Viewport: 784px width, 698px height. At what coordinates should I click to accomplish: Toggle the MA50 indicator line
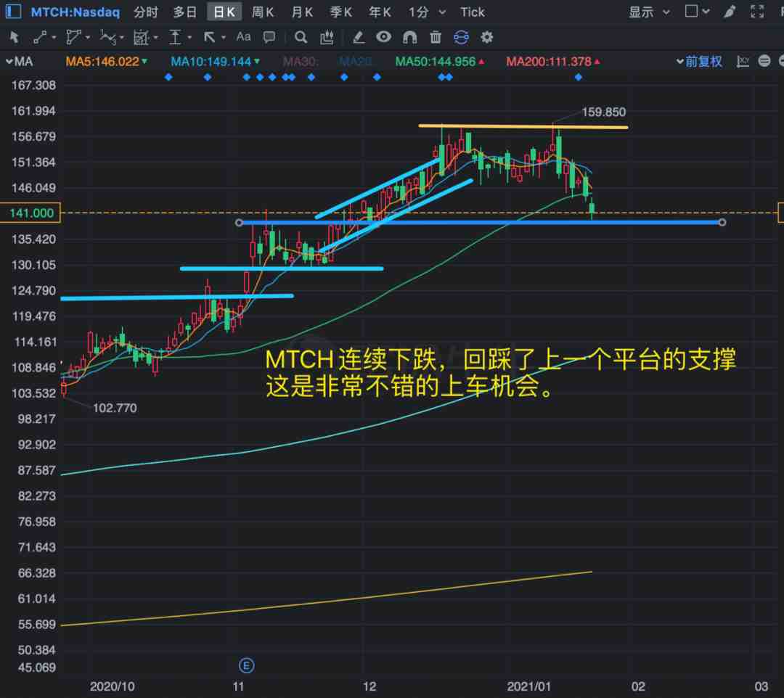pyautogui.click(x=439, y=62)
